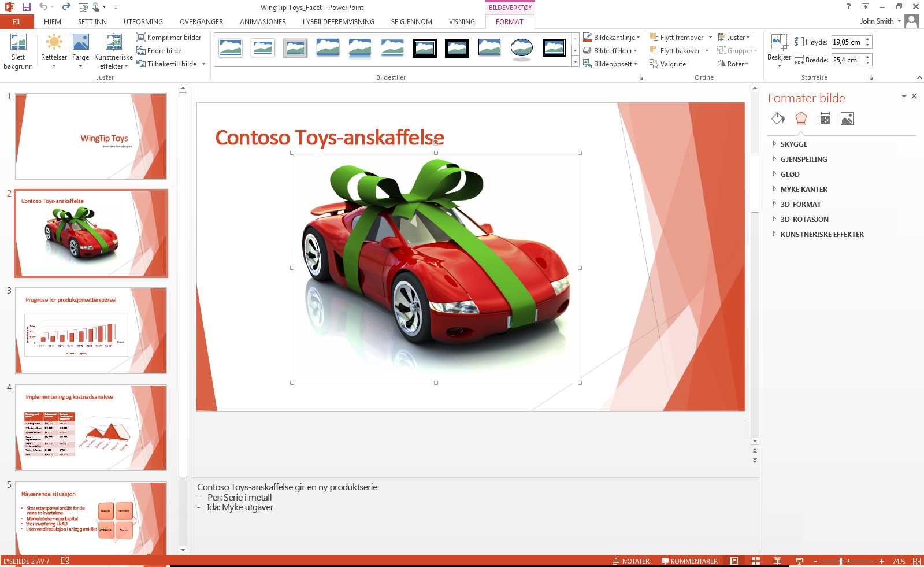Click the Redo arrow

[x=66, y=7]
